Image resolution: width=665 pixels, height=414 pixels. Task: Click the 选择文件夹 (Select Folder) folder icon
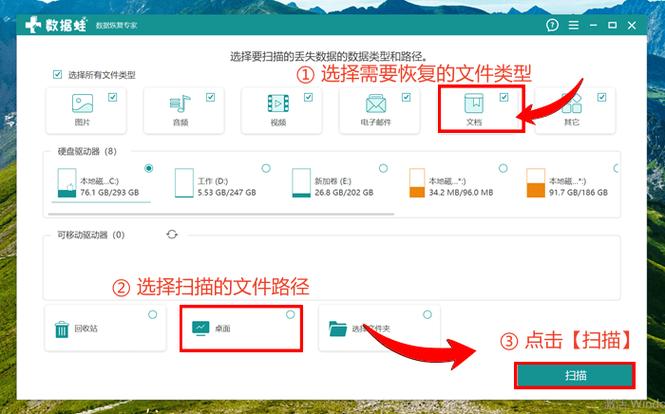(x=338, y=329)
